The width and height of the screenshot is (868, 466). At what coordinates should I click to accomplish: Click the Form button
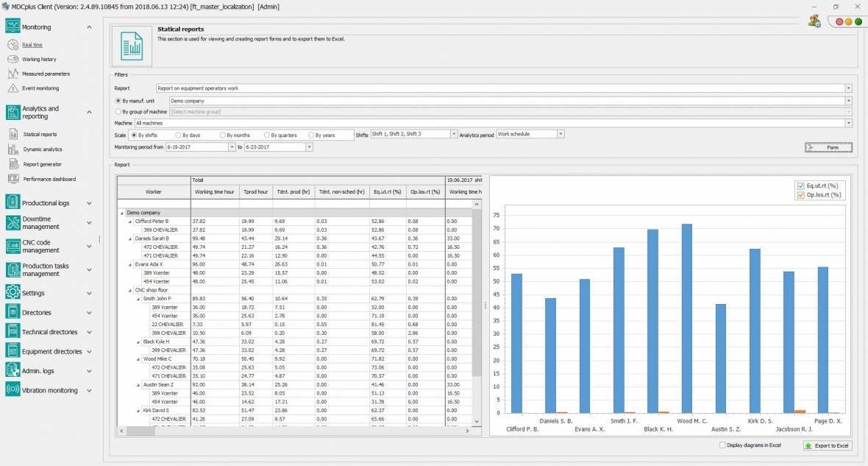pos(828,147)
